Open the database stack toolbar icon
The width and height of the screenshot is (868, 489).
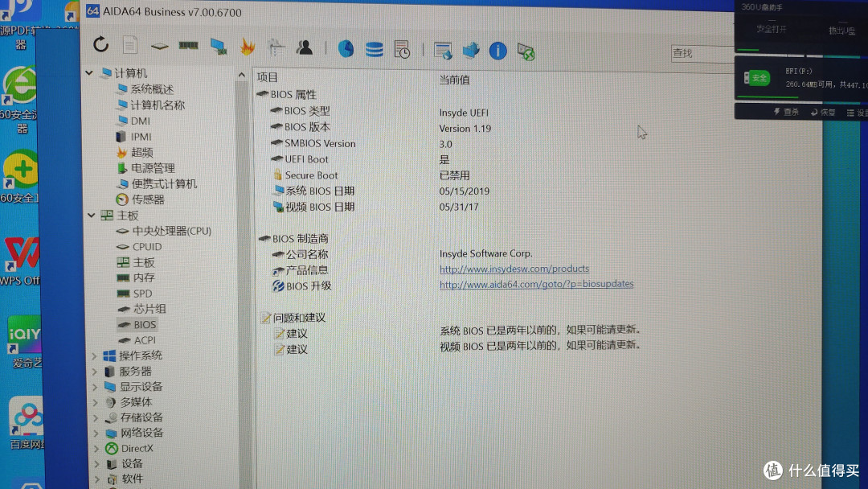click(x=374, y=50)
